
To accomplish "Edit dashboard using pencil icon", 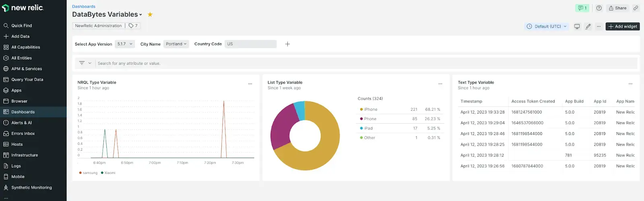I will [x=588, y=27].
